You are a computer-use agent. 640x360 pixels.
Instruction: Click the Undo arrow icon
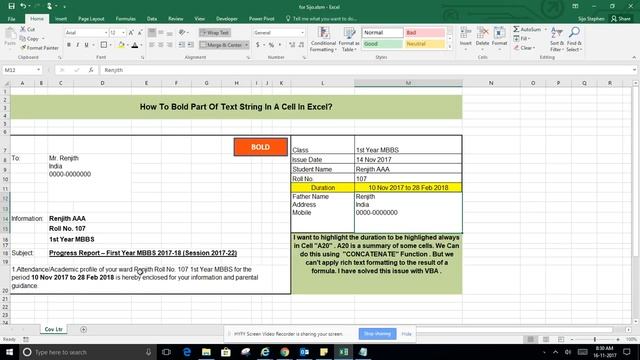coord(23,6)
